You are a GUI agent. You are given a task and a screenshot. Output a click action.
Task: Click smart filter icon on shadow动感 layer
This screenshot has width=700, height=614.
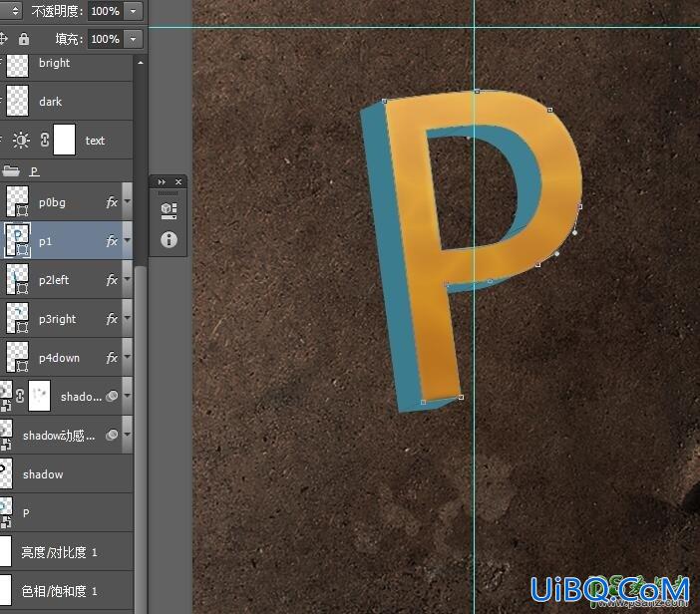112,435
